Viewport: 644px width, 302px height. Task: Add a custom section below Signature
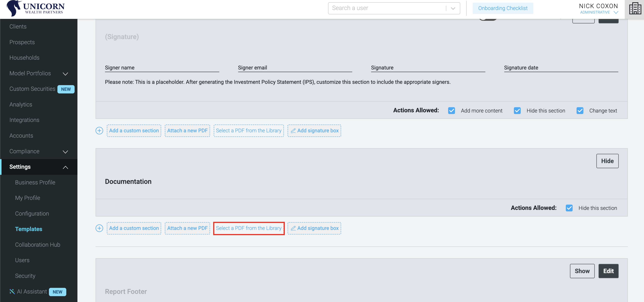pyautogui.click(x=134, y=131)
